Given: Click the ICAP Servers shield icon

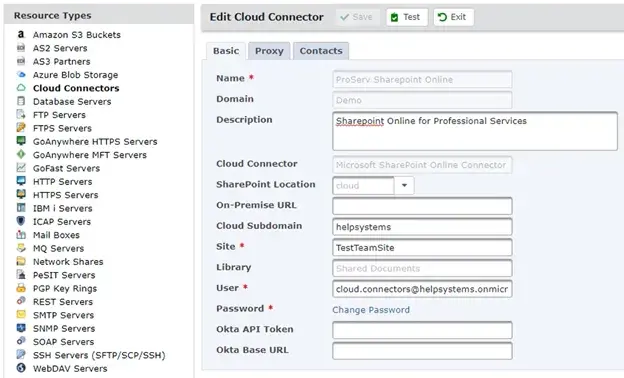Looking at the screenshot, I should pyautogui.click(x=21, y=221).
